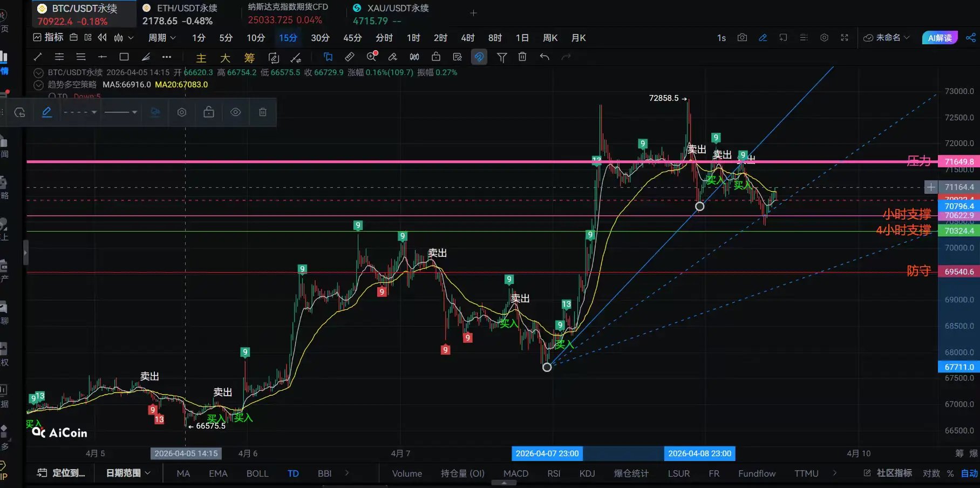This screenshot has width=980, height=488.
Task: Open the 周期 period dropdown
Action: click(162, 38)
